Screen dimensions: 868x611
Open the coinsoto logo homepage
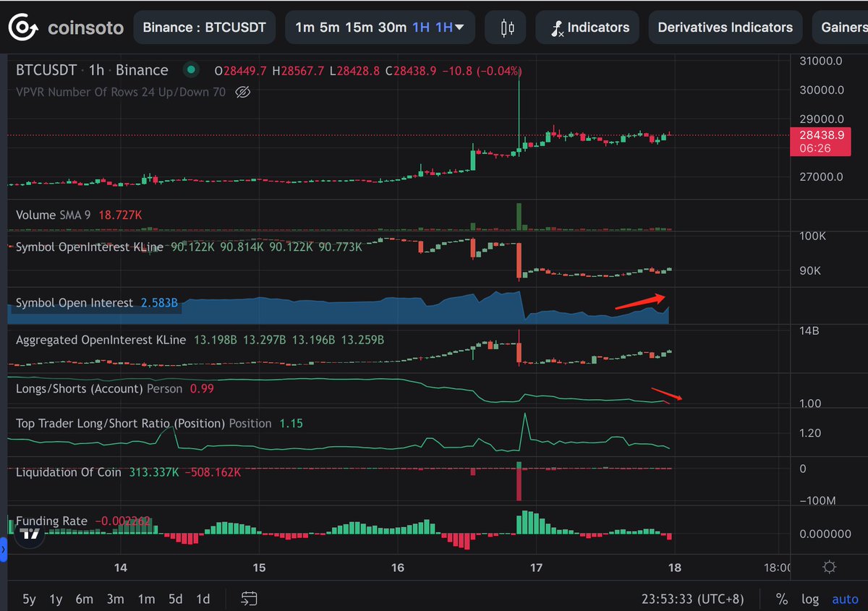[65, 28]
